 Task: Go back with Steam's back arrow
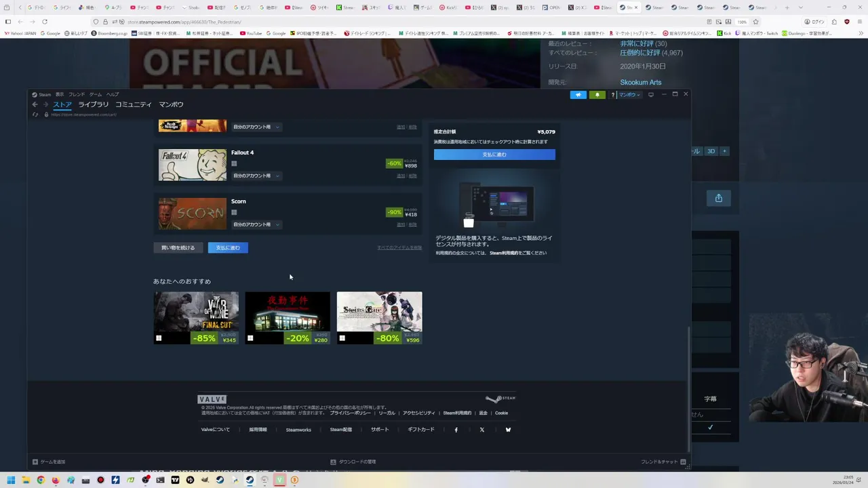[x=35, y=104]
